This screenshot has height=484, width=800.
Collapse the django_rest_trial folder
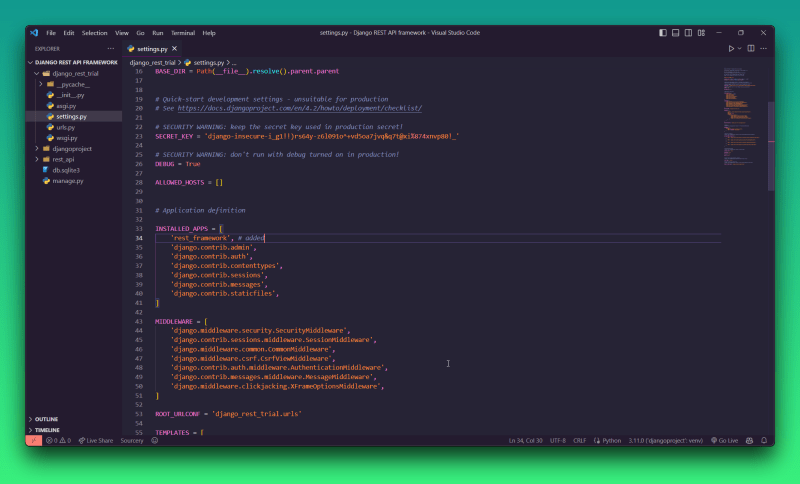pyautogui.click(x=73, y=73)
